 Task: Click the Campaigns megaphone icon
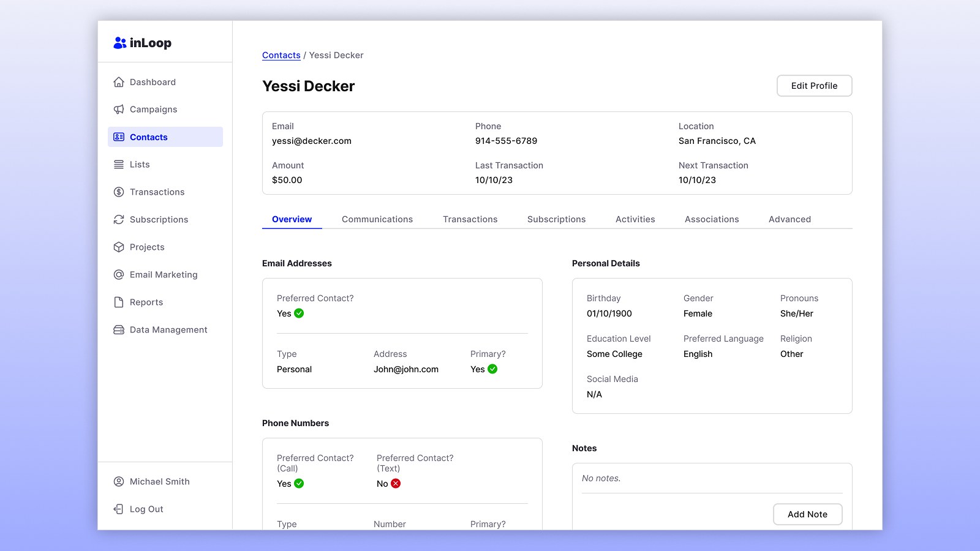119,110
